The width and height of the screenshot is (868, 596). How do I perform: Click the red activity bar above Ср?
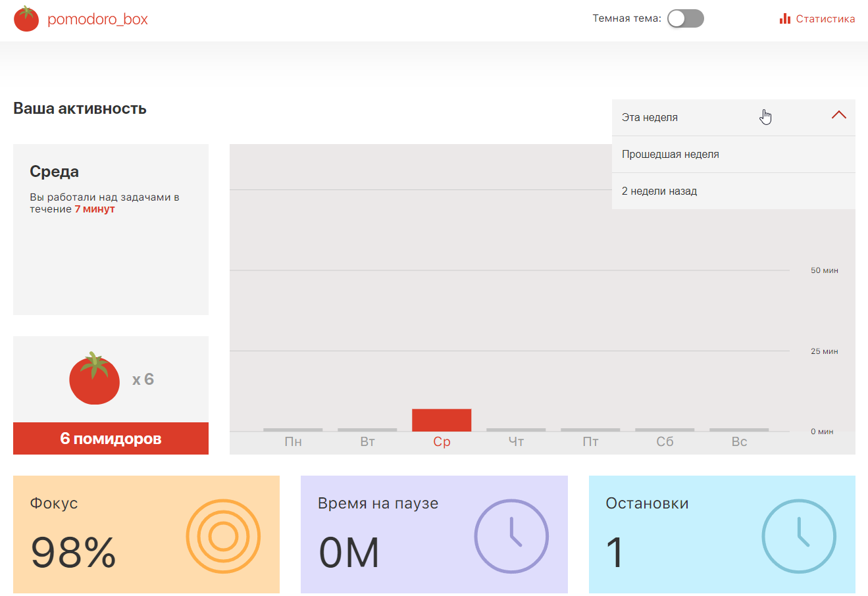click(x=441, y=419)
